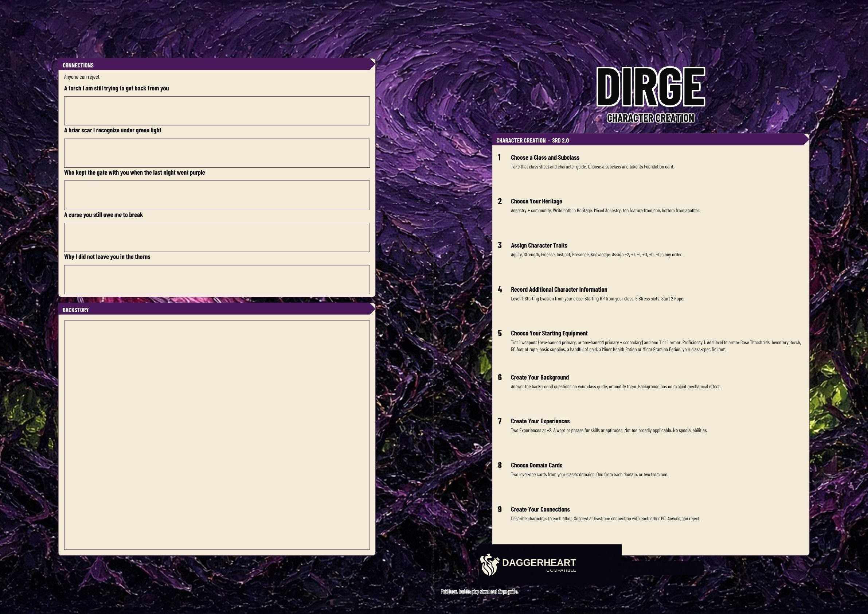The width and height of the screenshot is (868, 614).
Task: Click the 'Two level-one cards' domain description
Action: (x=589, y=474)
